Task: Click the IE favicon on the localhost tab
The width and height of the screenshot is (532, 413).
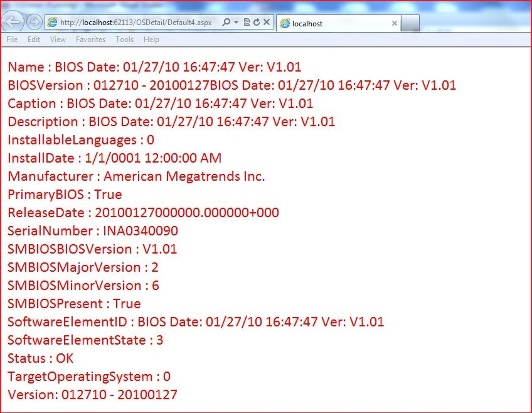Action: [285, 23]
